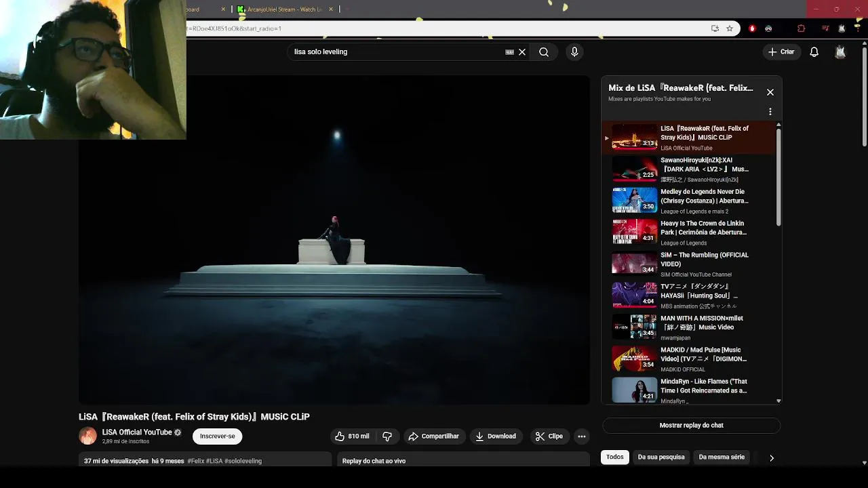
Task: Clear the search text with the X icon
Action: coord(522,52)
